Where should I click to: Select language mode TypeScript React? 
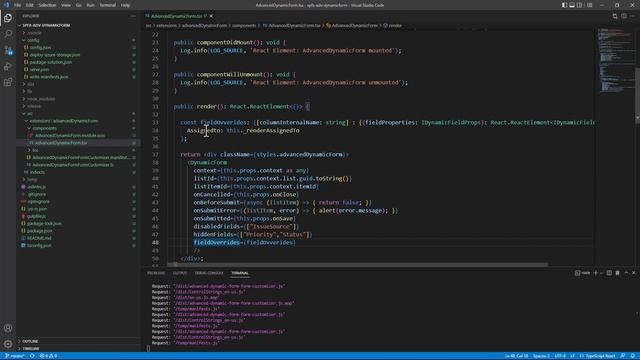(x=597, y=356)
